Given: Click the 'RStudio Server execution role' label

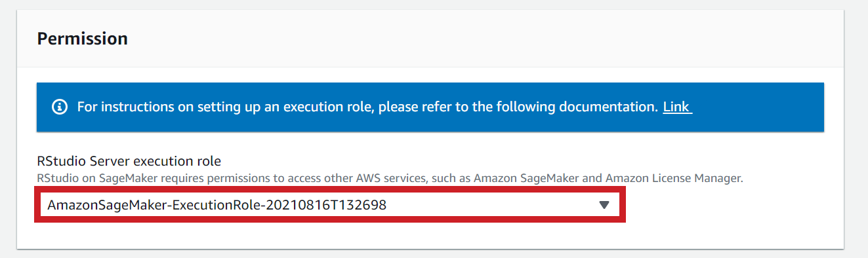Looking at the screenshot, I should tap(129, 161).
